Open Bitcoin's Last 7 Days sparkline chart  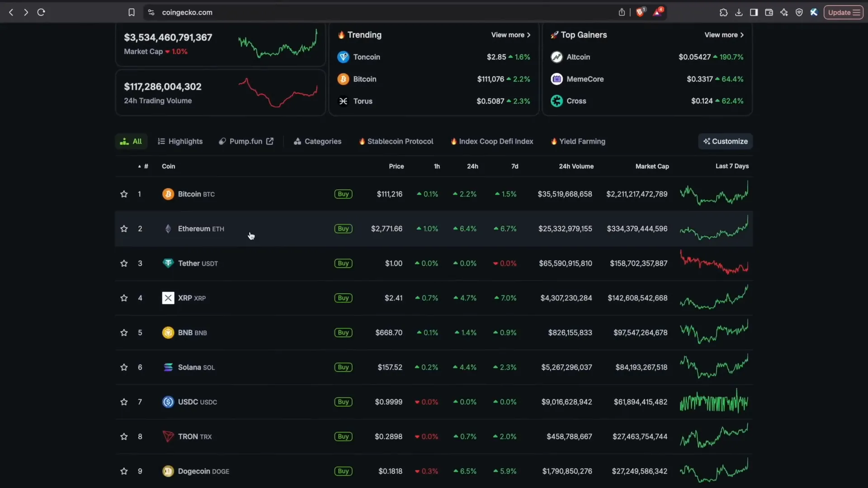point(714,193)
